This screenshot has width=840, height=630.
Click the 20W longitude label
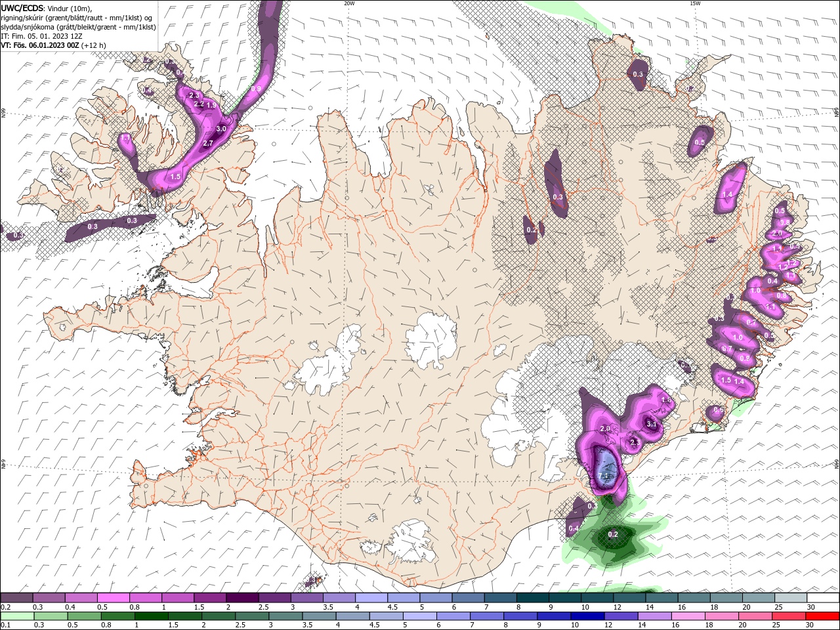click(349, 3)
